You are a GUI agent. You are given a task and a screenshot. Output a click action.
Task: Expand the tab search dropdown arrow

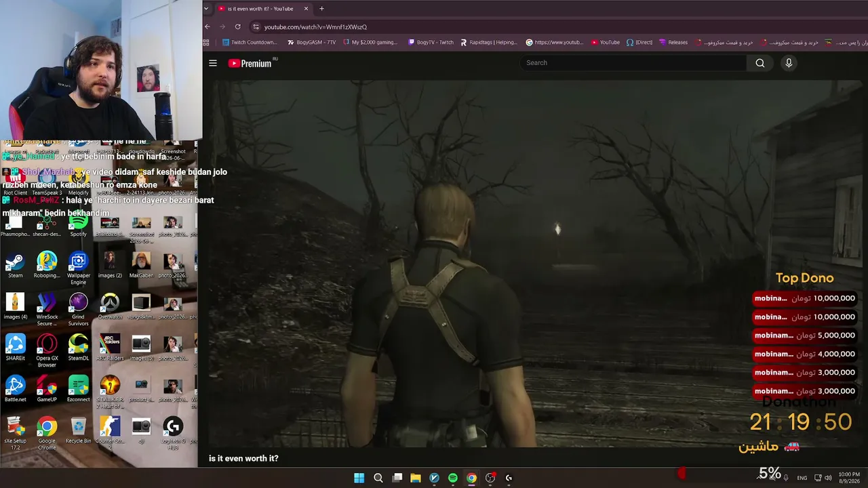tap(206, 9)
